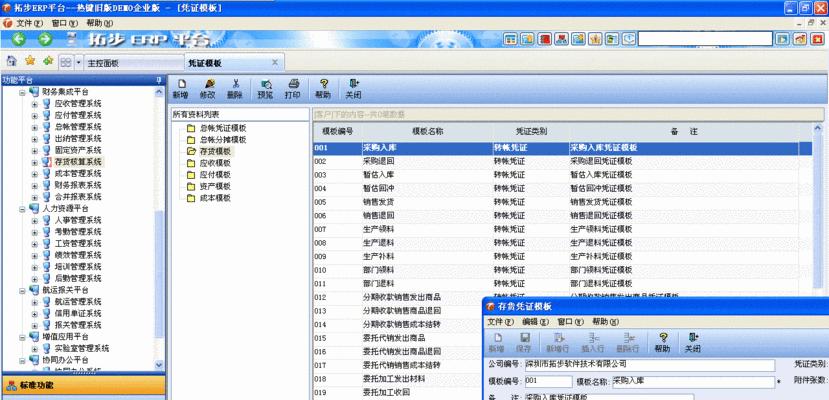Viewport: 829px width, 400px height.
Task: Click the 公司编号 field in the 存货凭证模板 window
Action: point(650,365)
